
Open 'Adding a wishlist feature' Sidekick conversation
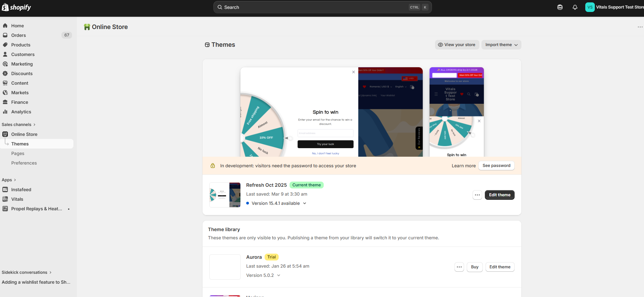pyautogui.click(x=36, y=282)
